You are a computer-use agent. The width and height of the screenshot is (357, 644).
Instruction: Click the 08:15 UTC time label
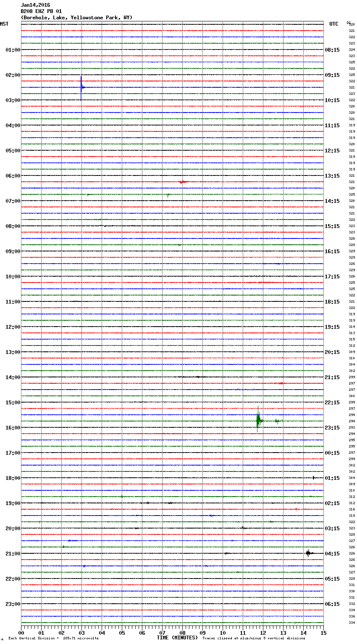point(332,50)
